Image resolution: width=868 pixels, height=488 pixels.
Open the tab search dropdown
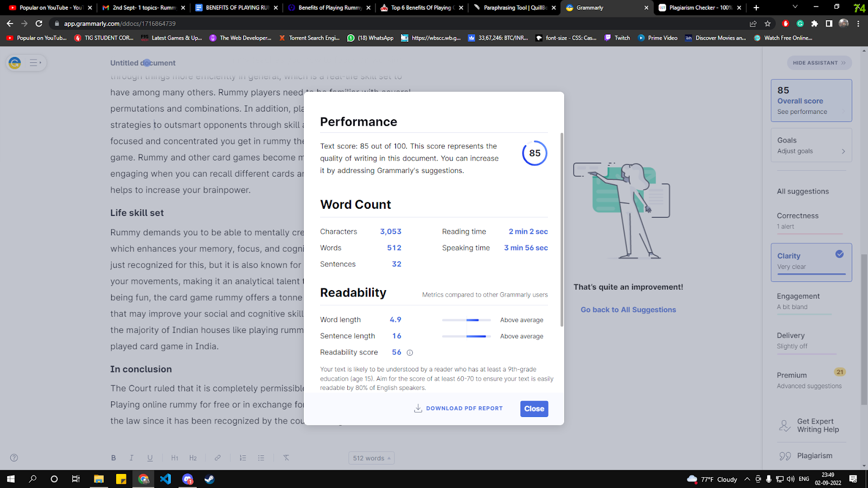[795, 7]
